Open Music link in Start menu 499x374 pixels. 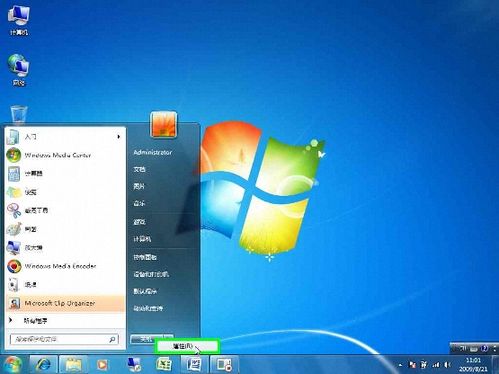(139, 203)
